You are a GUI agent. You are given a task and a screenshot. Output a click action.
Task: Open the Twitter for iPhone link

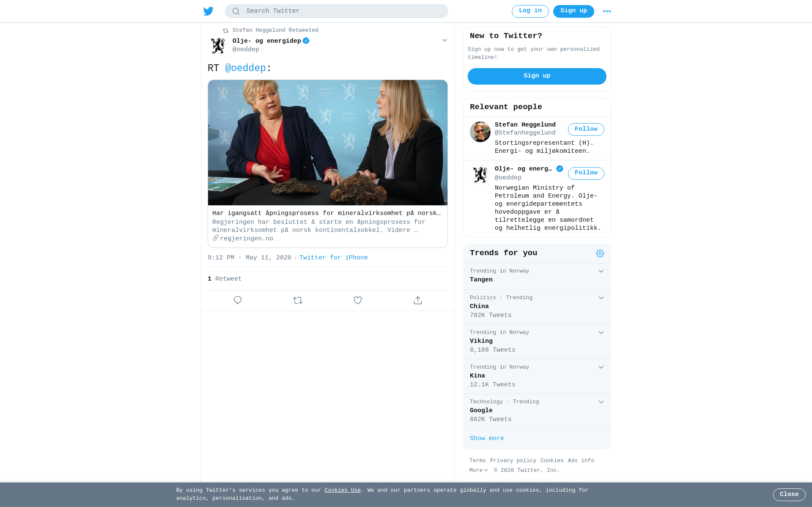point(334,258)
